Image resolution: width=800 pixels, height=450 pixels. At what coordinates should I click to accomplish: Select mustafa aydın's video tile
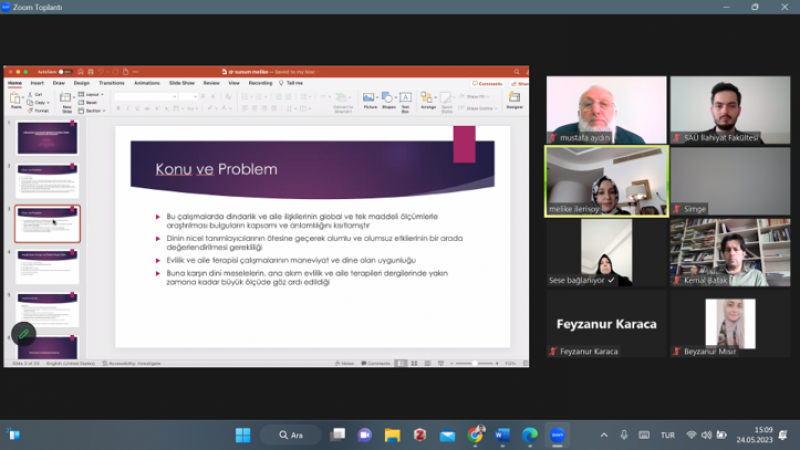tap(606, 110)
